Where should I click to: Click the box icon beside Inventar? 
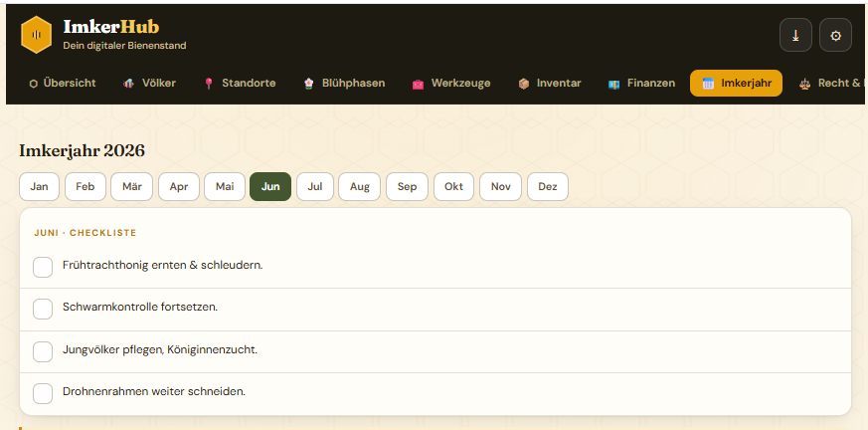click(x=523, y=84)
